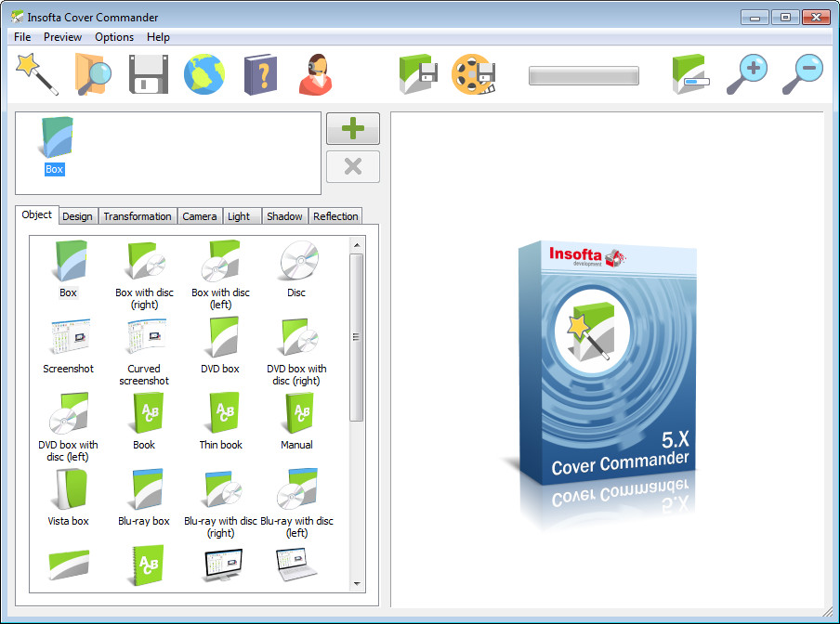
Task: Choose the Manual object type
Action: coord(296,422)
